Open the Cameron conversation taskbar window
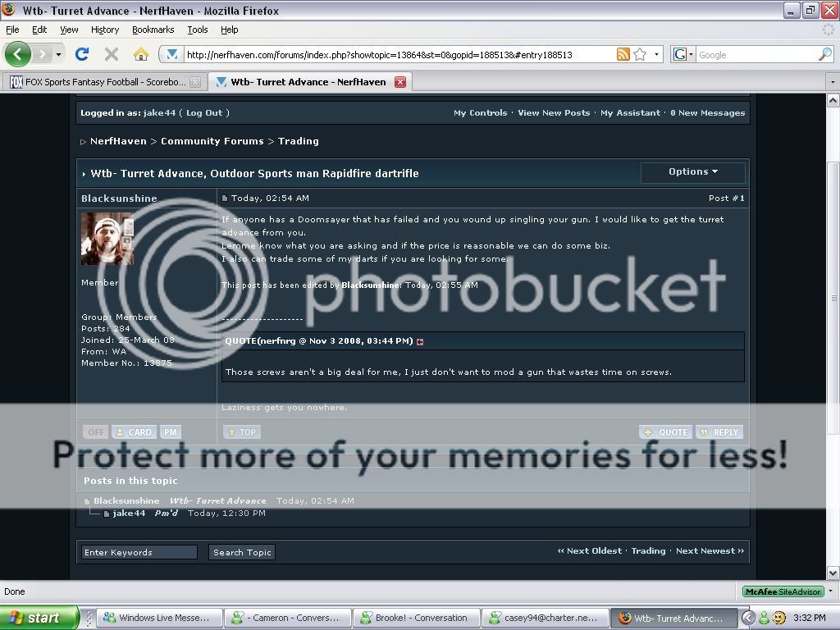The height and width of the screenshot is (630, 840). [288, 618]
